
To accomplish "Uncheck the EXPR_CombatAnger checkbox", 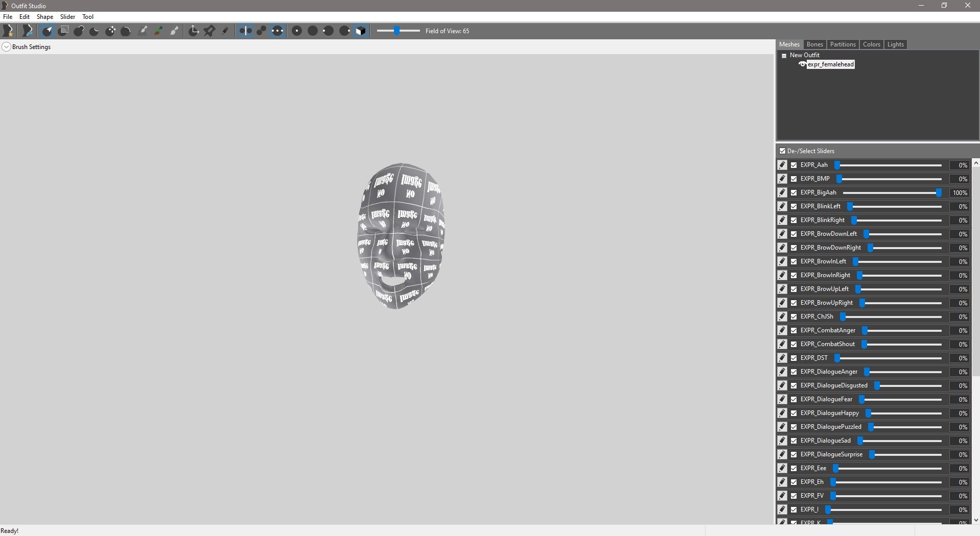I will [794, 331].
